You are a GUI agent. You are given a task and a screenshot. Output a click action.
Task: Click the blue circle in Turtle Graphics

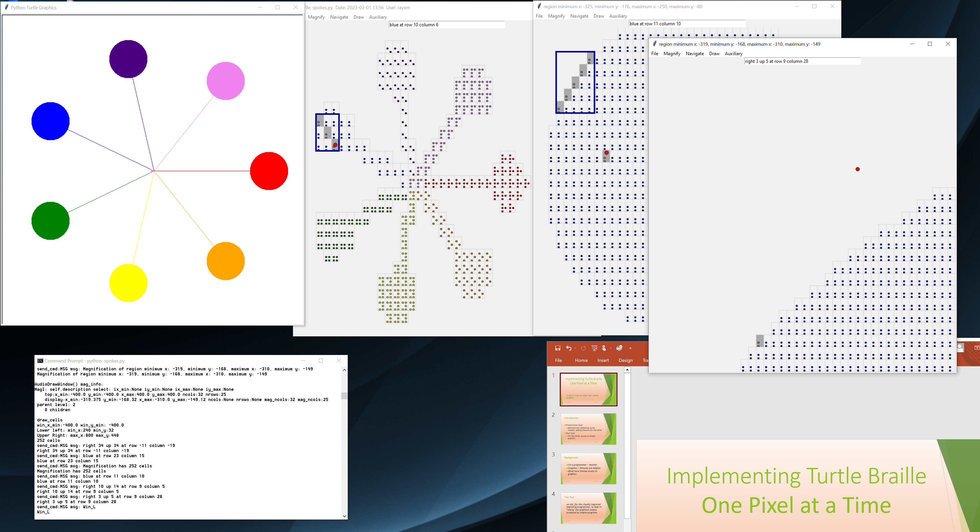[50, 121]
